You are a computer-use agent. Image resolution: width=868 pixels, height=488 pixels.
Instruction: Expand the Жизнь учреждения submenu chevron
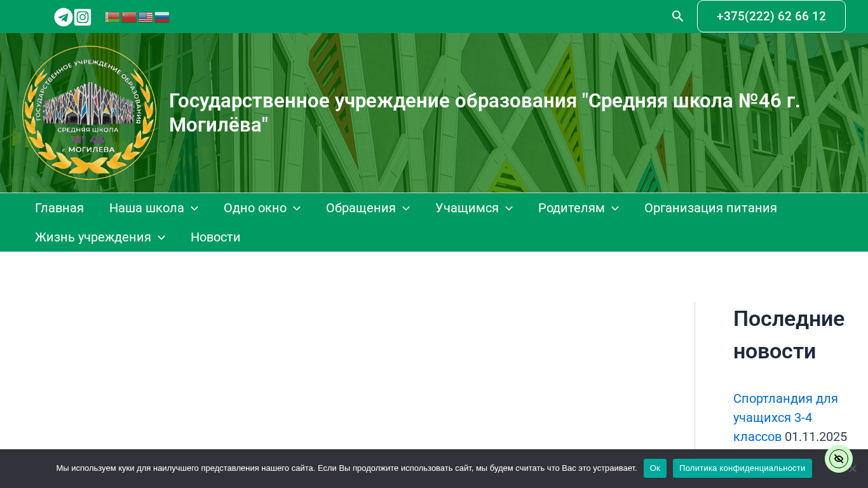[161, 238]
